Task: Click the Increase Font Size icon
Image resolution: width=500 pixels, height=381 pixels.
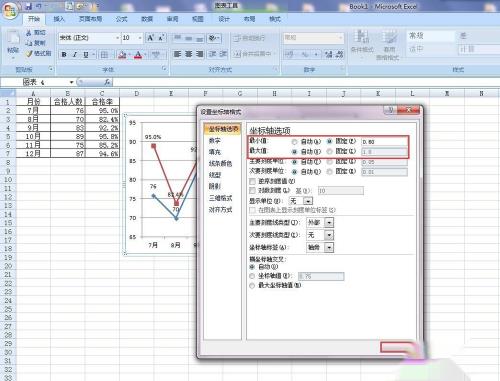Action: pyautogui.click(x=150, y=38)
